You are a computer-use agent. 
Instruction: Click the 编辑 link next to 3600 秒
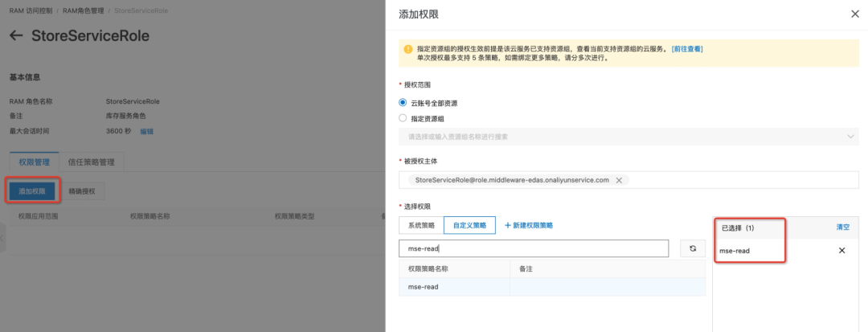click(x=146, y=131)
